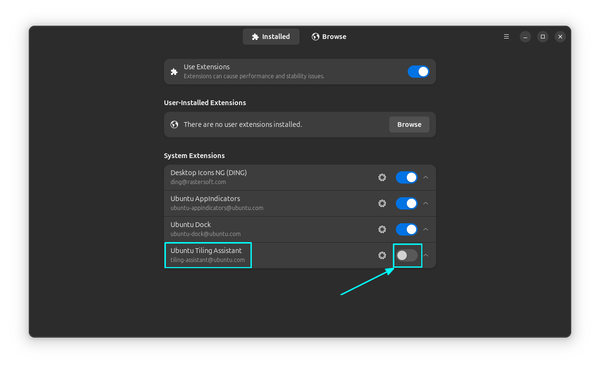
Task: Enable the Ubuntu Tiling Assistant toggle
Action: 407,255
